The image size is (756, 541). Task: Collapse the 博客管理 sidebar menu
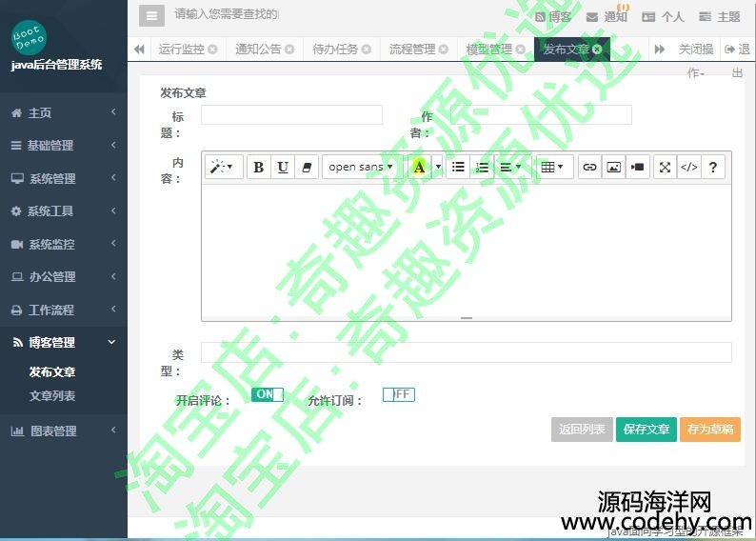[64, 342]
